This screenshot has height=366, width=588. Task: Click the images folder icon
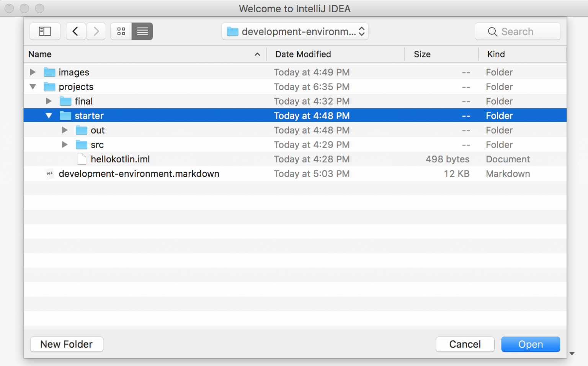pos(49,72)
